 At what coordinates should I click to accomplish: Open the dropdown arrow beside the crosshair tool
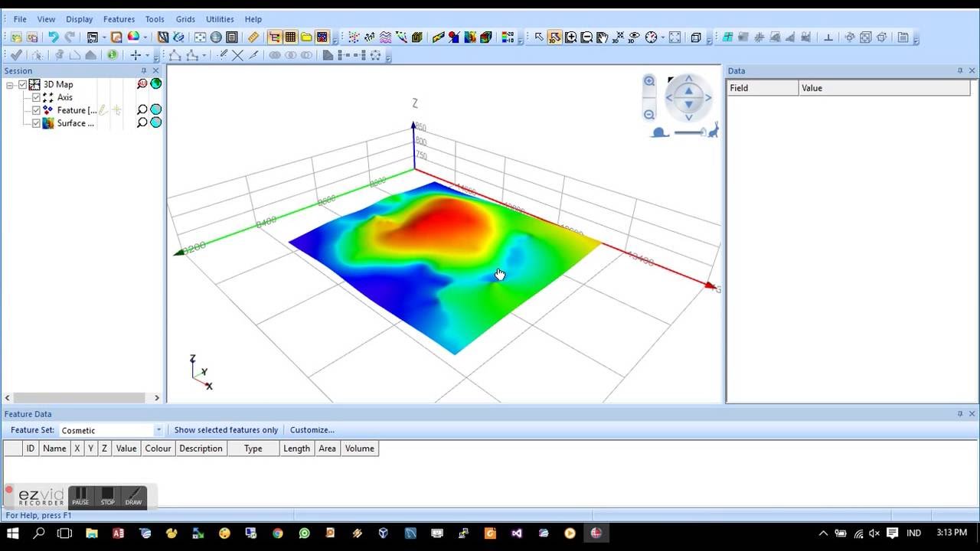click(147, 55)
